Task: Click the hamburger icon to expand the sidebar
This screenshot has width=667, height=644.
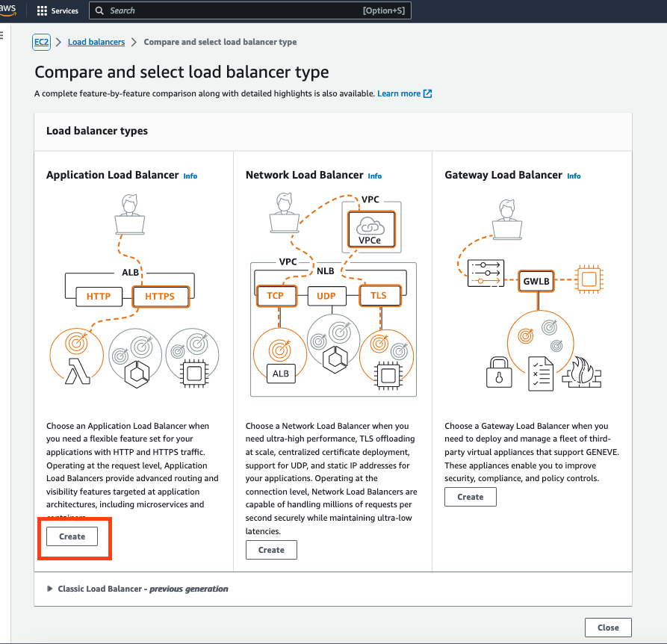Action: tap(3, 34)
